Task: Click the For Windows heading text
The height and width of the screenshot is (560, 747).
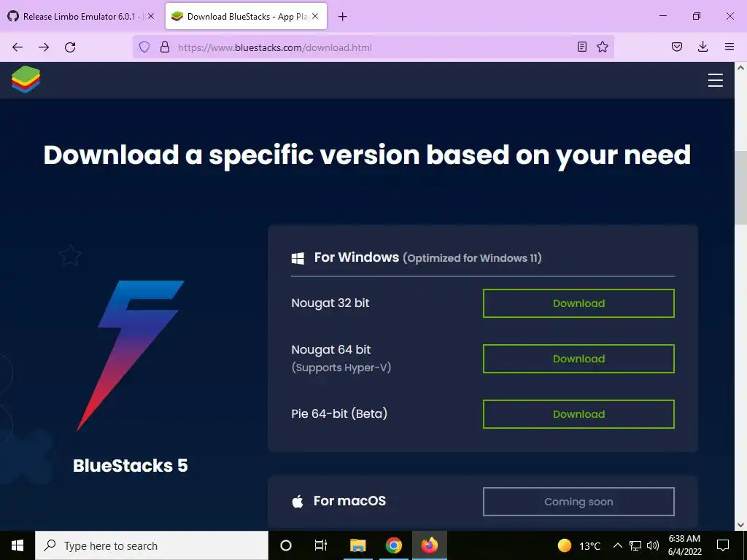Action: [356, 257]
